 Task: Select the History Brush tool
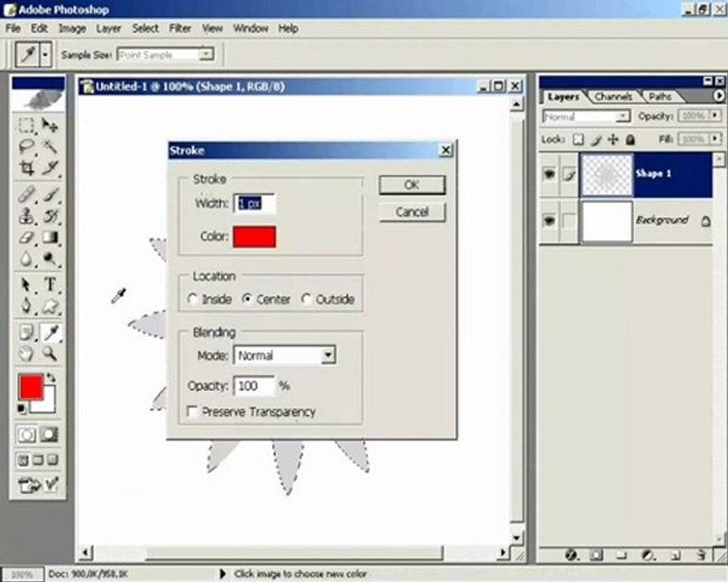[49, 216]
